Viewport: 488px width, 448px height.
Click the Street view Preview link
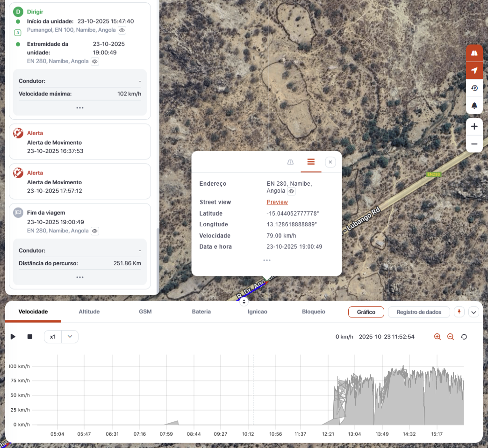[x=277, y=202]
